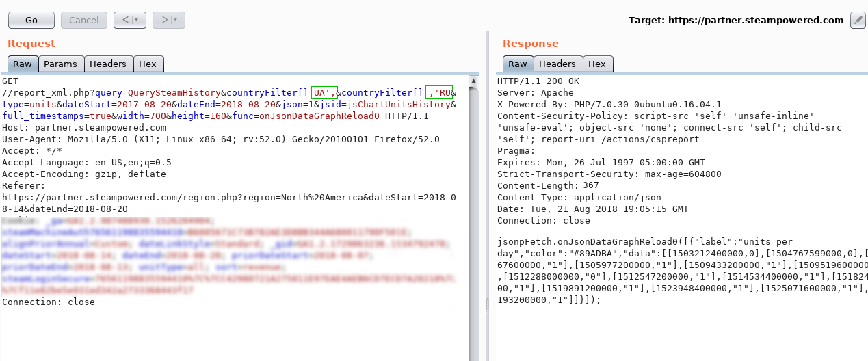Click the request Connection: close line
Viewport: 868px width, 361px height.
49,302
